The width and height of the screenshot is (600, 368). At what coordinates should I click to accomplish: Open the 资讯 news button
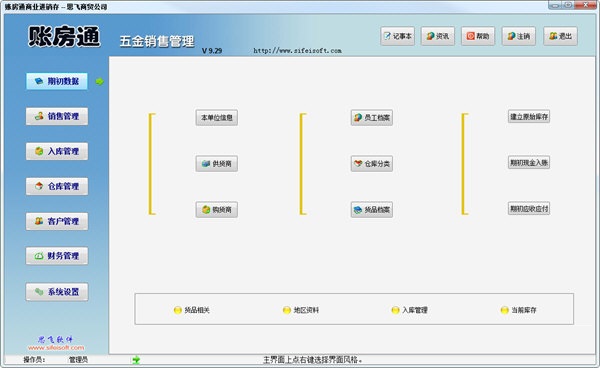438,36
